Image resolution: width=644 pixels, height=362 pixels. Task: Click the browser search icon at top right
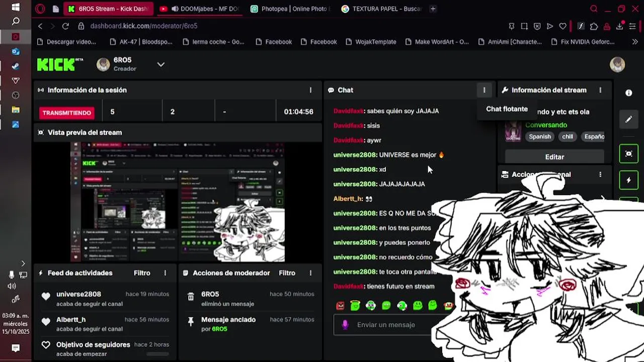pyautogui.click(x=594, y=9)
